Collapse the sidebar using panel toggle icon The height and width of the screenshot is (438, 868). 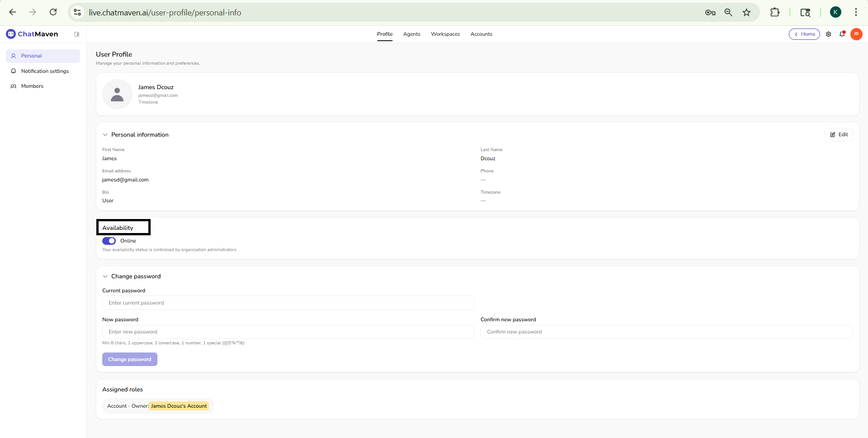click(77, 34)
